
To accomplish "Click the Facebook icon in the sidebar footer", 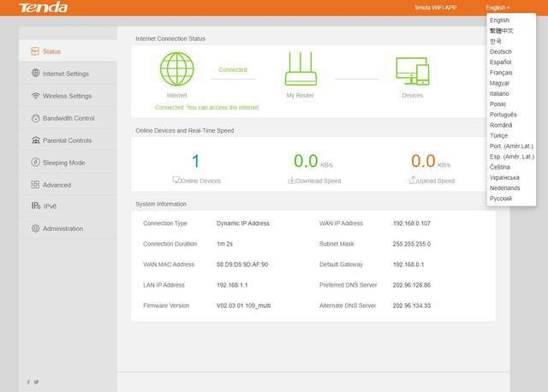I will click(27, 382).
